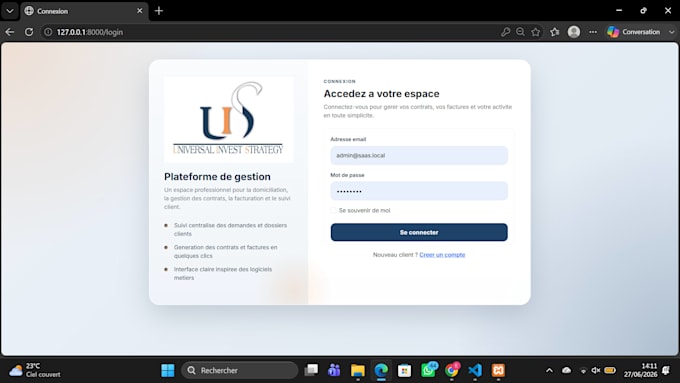The height and width of the screenshot is (383, 680).
Task: Go back using the browser back arrow
Action: 10,32
